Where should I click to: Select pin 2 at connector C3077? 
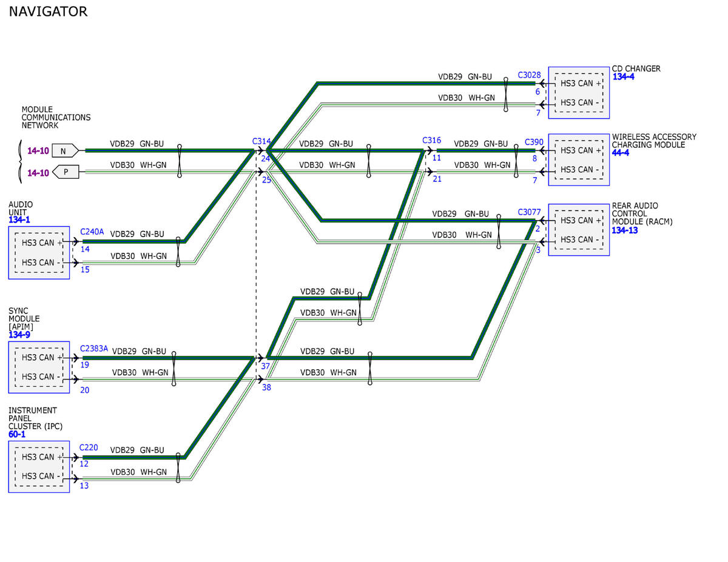(x=538, y=229)
